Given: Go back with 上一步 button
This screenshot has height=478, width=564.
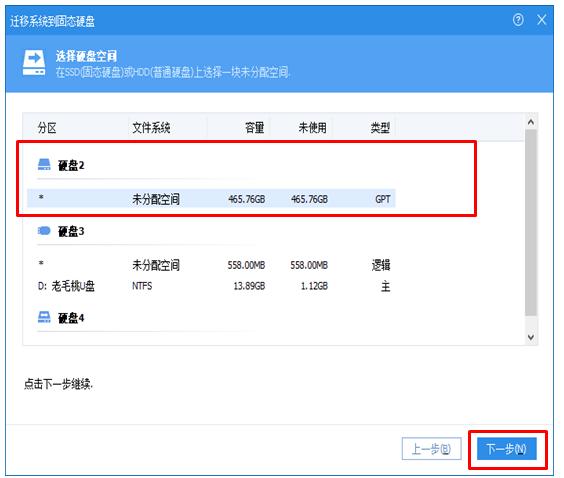Looking at the screenshot, I should click(431, 449).
